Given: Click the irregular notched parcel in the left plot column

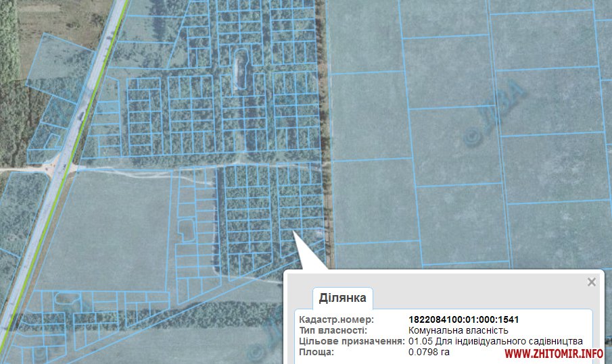Looking at the screenshot, I should coord(186,230).
